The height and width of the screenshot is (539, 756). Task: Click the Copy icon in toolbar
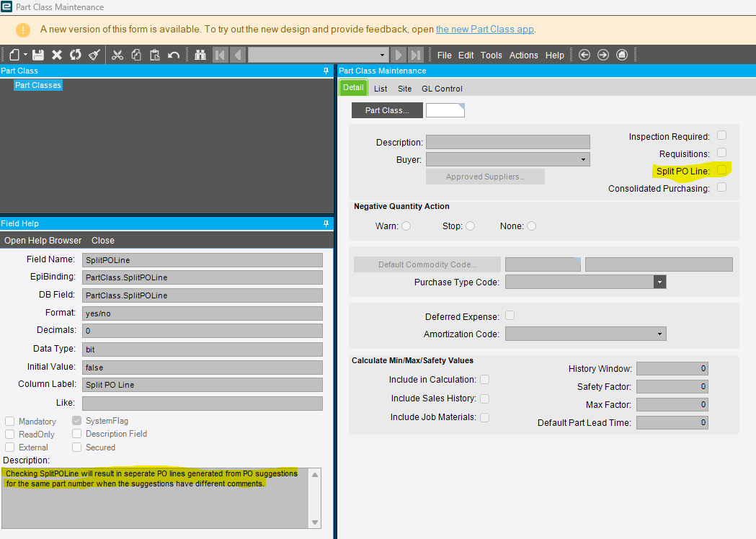pyautogui.click(x=136, y=55)
